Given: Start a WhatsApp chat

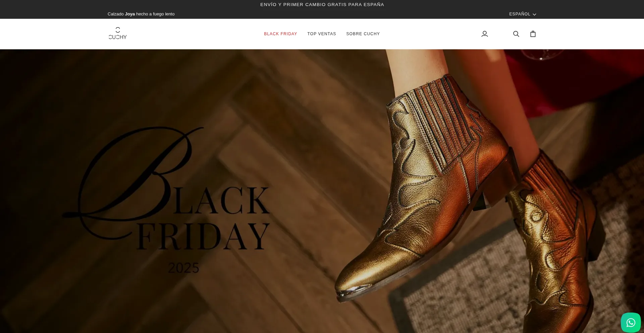Looking at the screenshot, I should [x=631, y=323].
